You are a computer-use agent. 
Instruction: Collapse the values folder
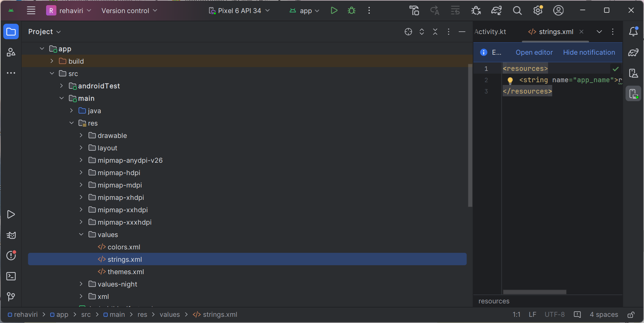tap(81, 234)
